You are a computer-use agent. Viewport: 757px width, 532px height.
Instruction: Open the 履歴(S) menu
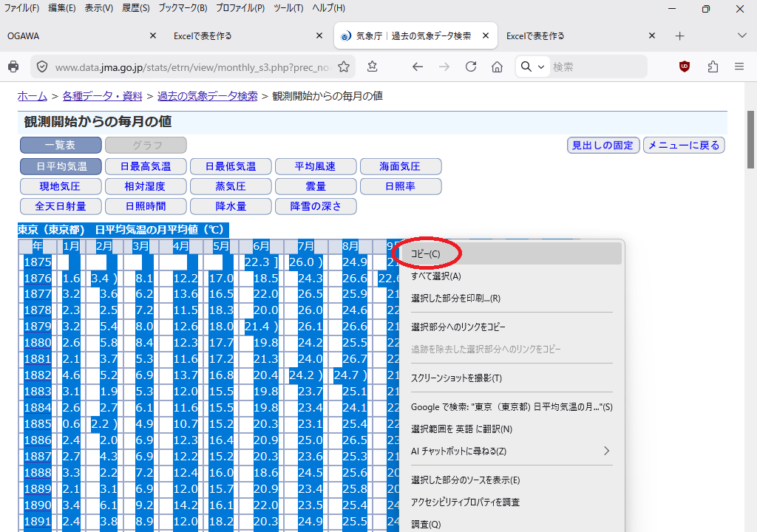click(x=136, y=8)
